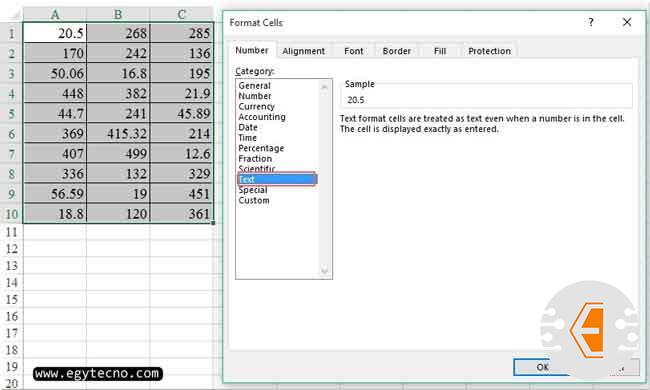Select row 10 header

[x=12, y=214]
